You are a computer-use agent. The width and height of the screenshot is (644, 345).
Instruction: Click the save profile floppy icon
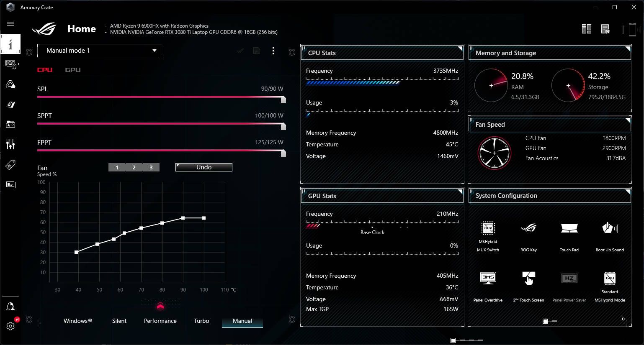tap(257, 51)
